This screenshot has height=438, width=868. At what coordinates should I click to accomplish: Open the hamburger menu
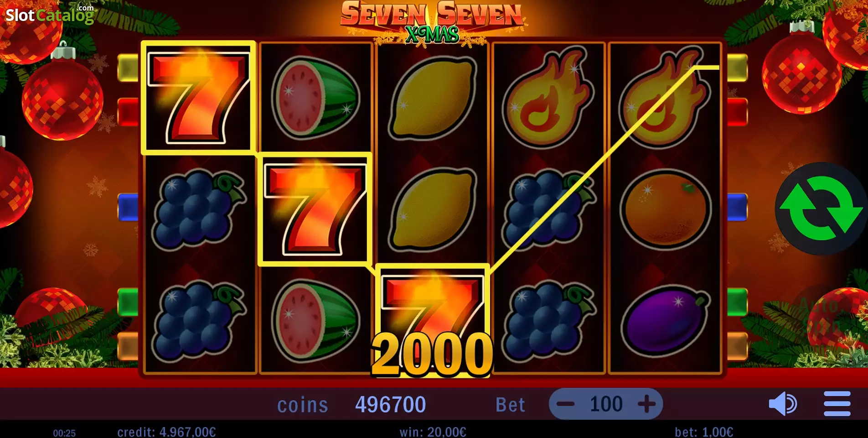click(x=837, y=404)
